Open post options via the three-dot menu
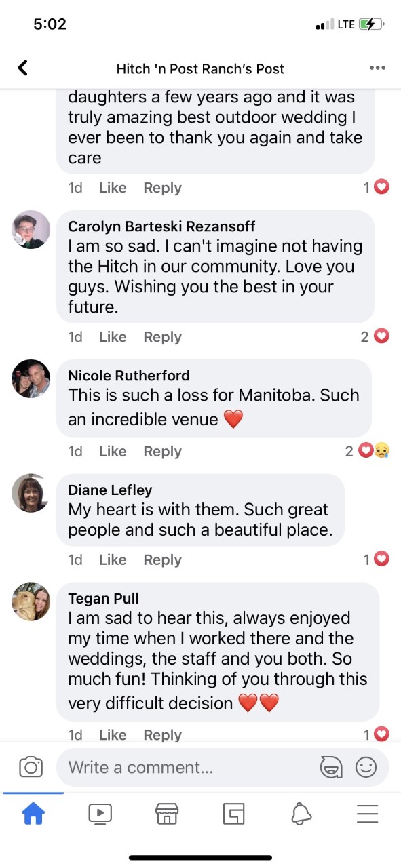Screen dimensions: 401x868 pos(377,68)
